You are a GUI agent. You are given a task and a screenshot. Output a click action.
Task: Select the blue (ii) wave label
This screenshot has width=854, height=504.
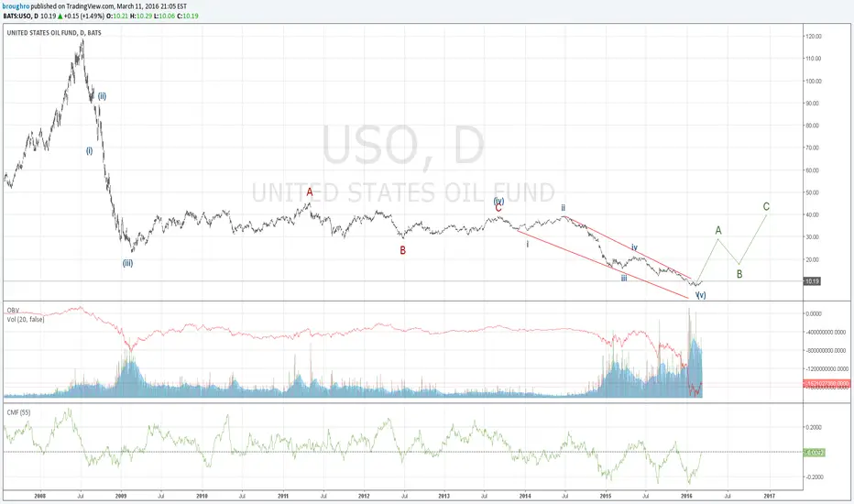(x=102, y=96)
